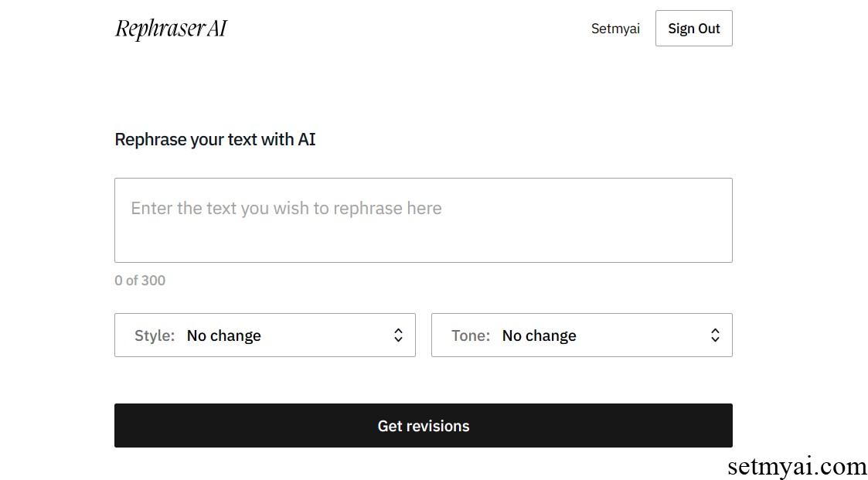Click the word 'Rephraser' in the logo
Image resolution: width=868 pixels, height=480 pixels.
(159, 29)
